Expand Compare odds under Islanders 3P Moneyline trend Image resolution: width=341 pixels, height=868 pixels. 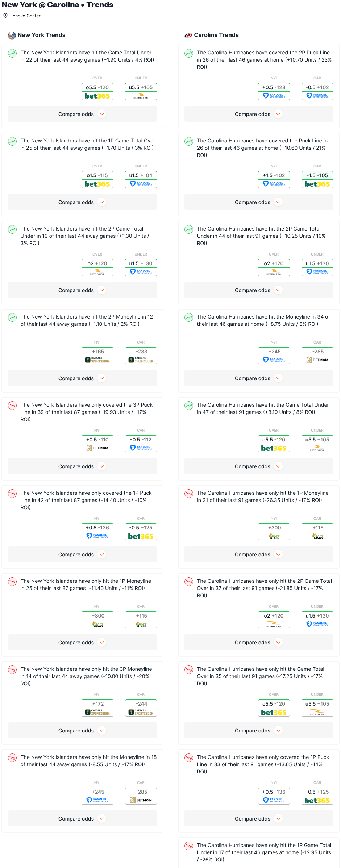(x=82, y=731)
